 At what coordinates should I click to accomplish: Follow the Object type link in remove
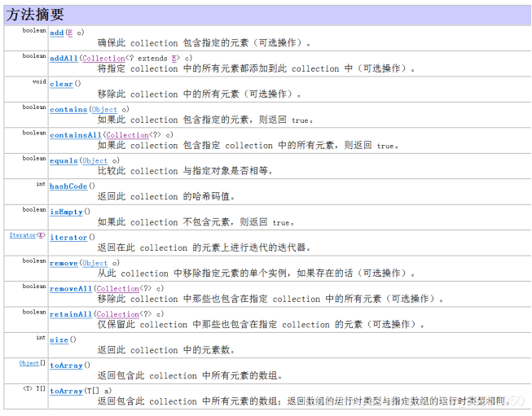(x=95, y=263)
